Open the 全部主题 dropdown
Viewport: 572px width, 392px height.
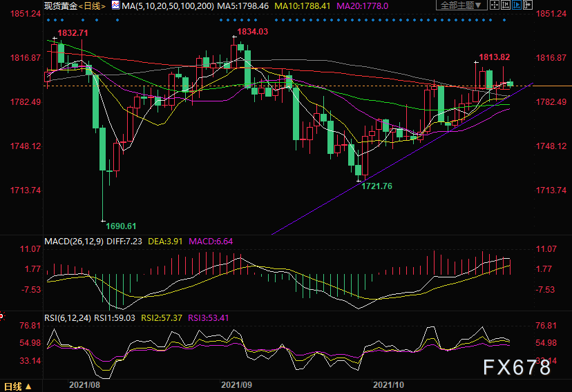point(461,5)
